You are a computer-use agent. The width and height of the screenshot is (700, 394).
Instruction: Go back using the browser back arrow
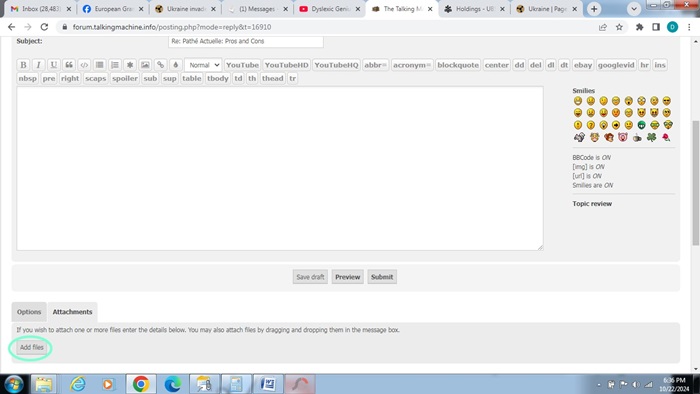click(12, 27)
